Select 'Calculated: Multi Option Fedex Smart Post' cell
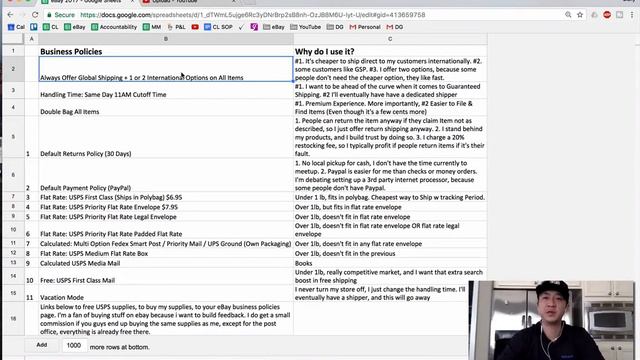Screen dimensions: 640x360 [x=166, y=244]
